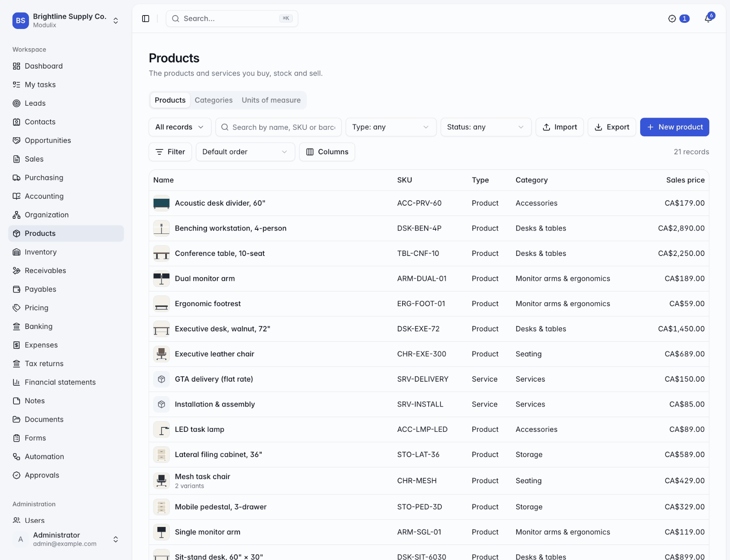Open Approvals in sidebar
Image resolution: width=730 pixels, height=560 pixels.
pyautogui.click(x=66, y=475)
